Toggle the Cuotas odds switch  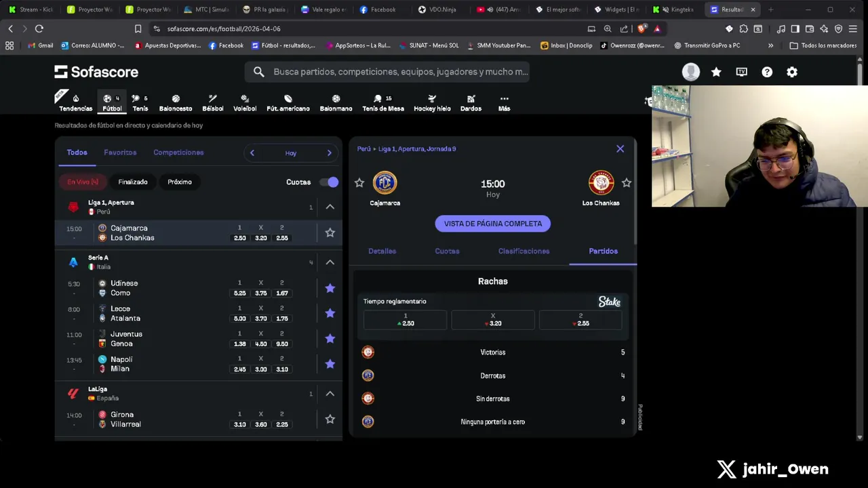pos(329,182)
